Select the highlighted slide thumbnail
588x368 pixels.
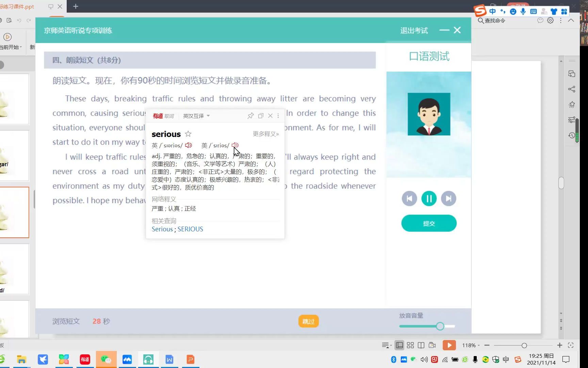coord(15,212)
